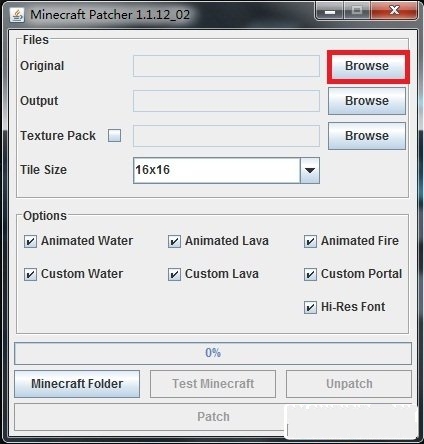This screenshot has width=424, height=444.
Task: Select the 16x16 Tile Size combo box
Action: (x=226, y=171)
